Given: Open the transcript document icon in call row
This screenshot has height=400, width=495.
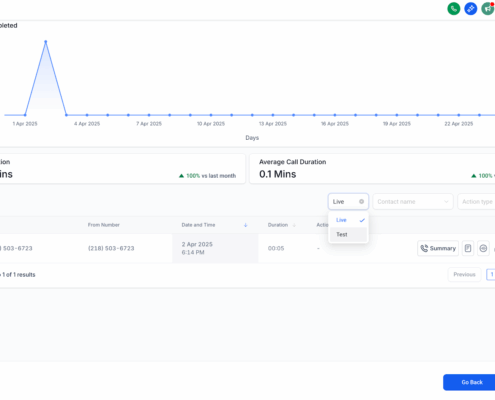Looking at the screenshot, I should pos(468,248).
